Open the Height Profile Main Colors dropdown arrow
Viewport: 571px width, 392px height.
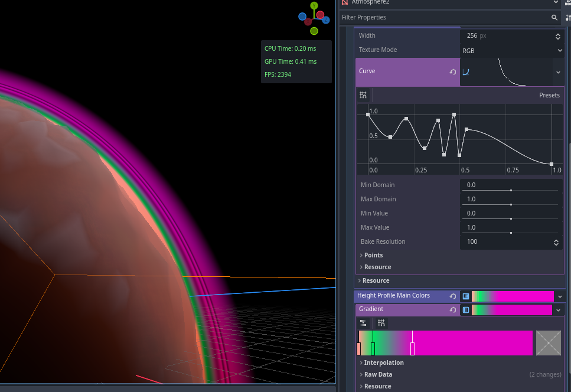click(x=560, y=296)
